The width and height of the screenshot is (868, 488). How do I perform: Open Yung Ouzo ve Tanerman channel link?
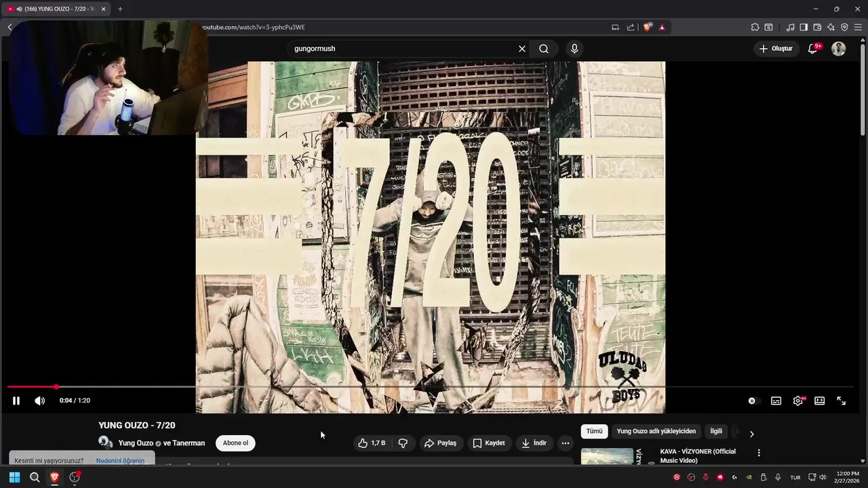(161, 443)
